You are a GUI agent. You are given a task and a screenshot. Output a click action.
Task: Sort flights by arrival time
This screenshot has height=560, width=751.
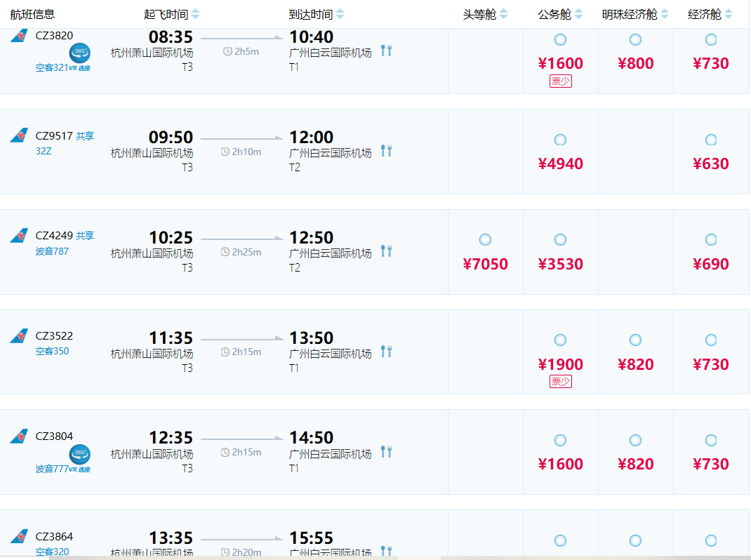tap(340, 14)
